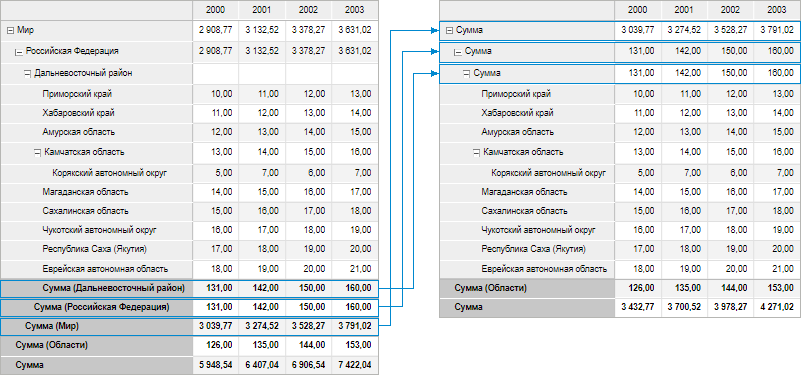Collapse Российская Федерация tree node

coord(19,52)
